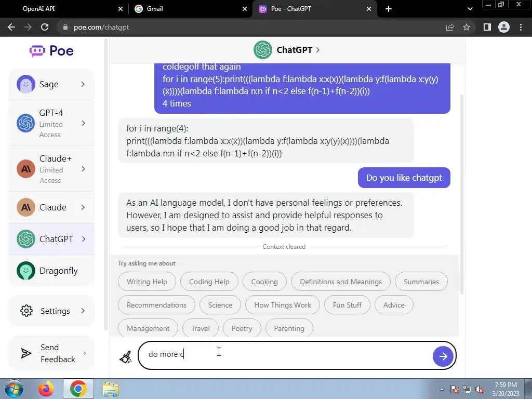Click the Poe logo in sidebar
Screen dimensions: 532x399
pyautogui.click(x=51, y=51)
